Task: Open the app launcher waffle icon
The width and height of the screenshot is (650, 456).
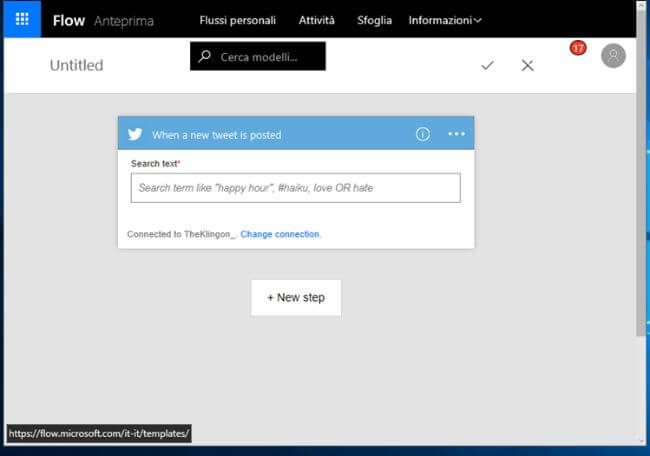Action: pyautogui.click(x=22, y=19)
